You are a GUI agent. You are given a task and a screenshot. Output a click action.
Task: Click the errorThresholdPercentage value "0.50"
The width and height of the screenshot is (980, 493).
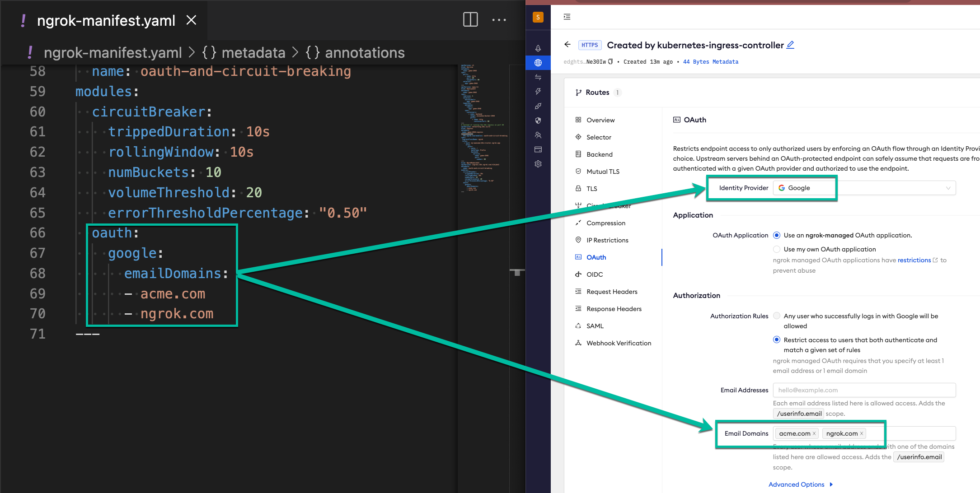343,213
